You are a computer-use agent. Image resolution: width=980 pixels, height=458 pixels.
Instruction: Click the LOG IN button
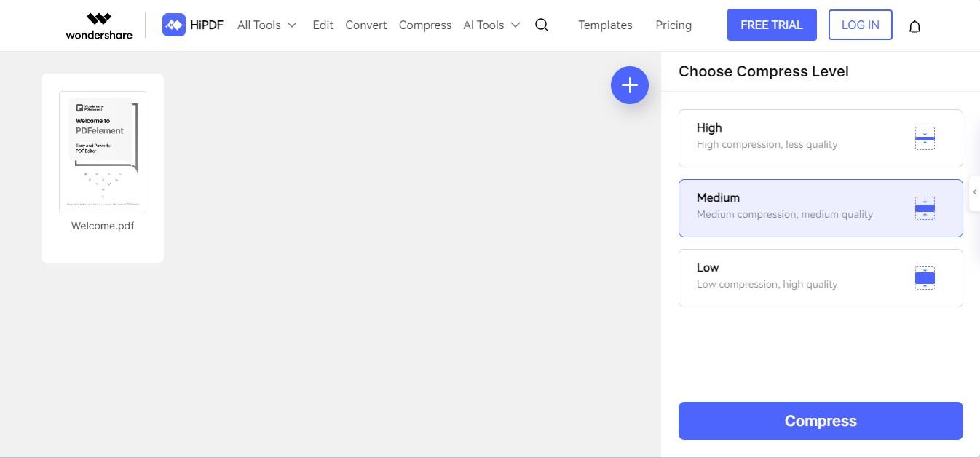tap(860, 25)
